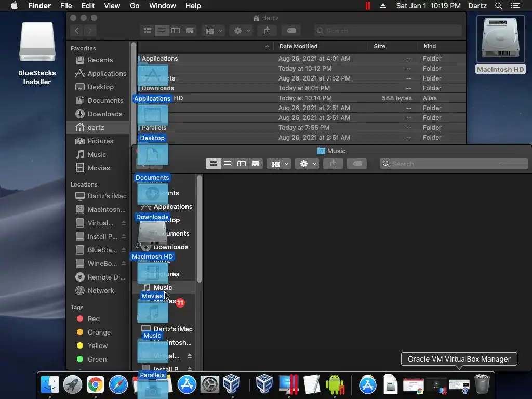Viewport: 532px width, 399px height.
Task: Switch Music window to column view
Action: [x=242, y=164]
